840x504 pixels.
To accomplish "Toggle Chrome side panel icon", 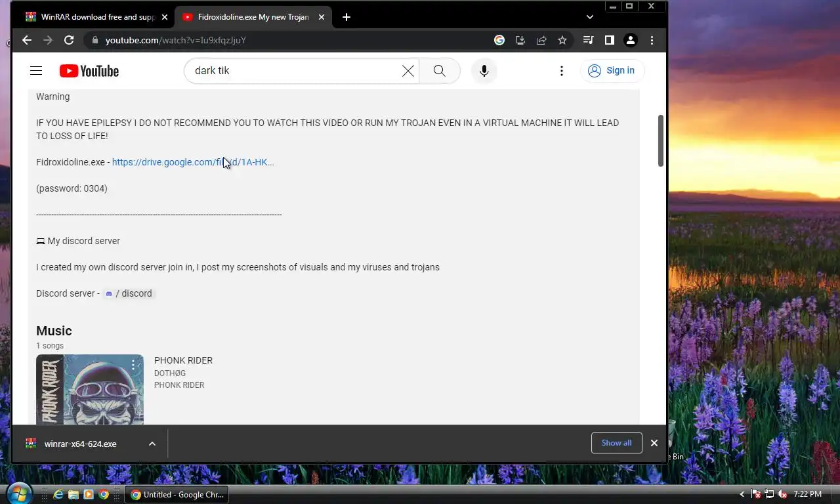I will pos(610,40).
